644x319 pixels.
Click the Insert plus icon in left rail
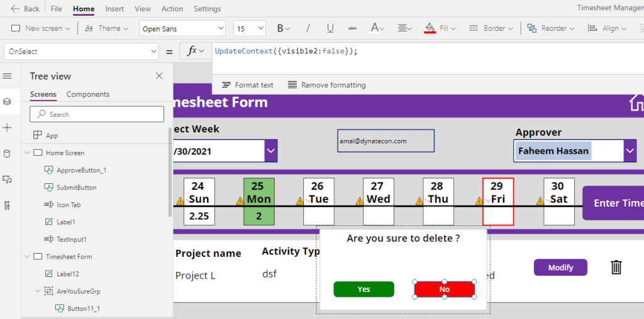(8, 127)
